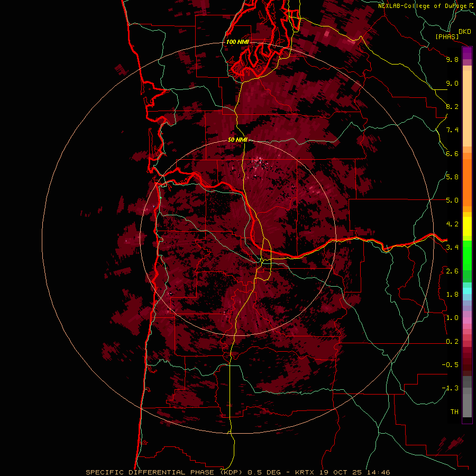The width and height of the screenshot is (476, 476).
Task: Click the "TH" label on the scale
Action: (x=454, y=412)
